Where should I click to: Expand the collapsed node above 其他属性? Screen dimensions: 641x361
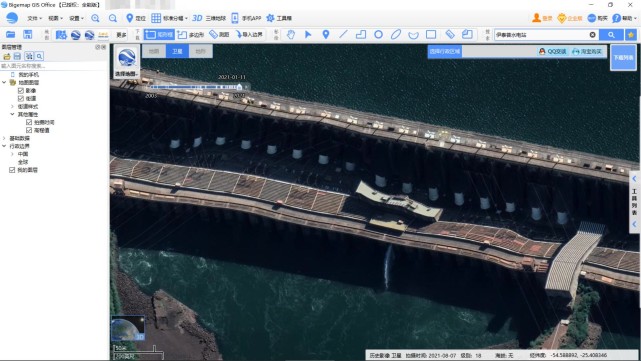[x=12, y=106]
